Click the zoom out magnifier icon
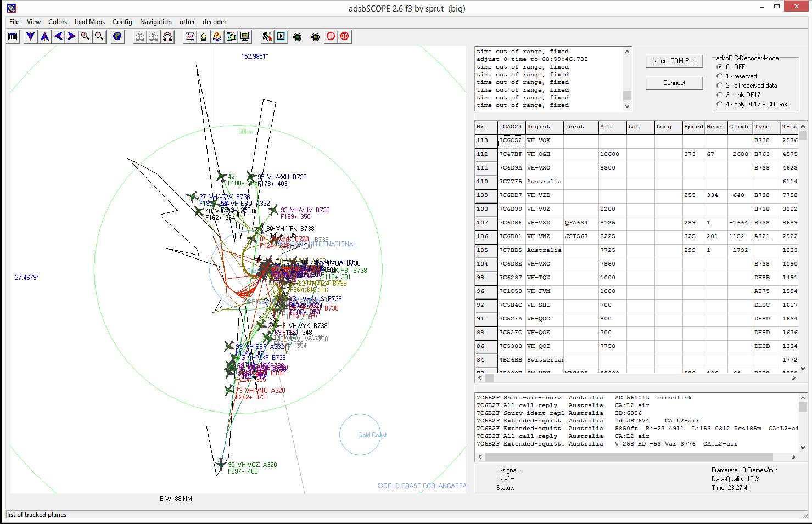The image size is (812, 524). pos(99,37)
